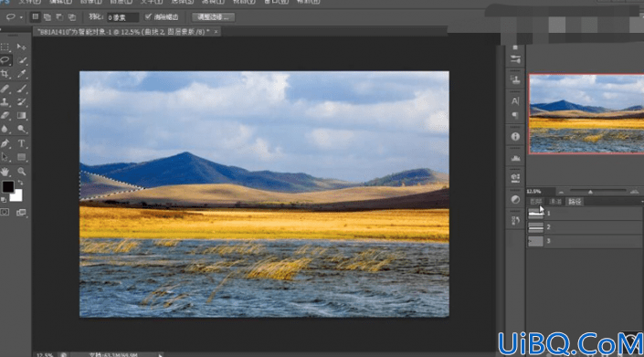Select the Pen tool
The height and width of the screenshot is (357, 644).
tap(5, 143)
